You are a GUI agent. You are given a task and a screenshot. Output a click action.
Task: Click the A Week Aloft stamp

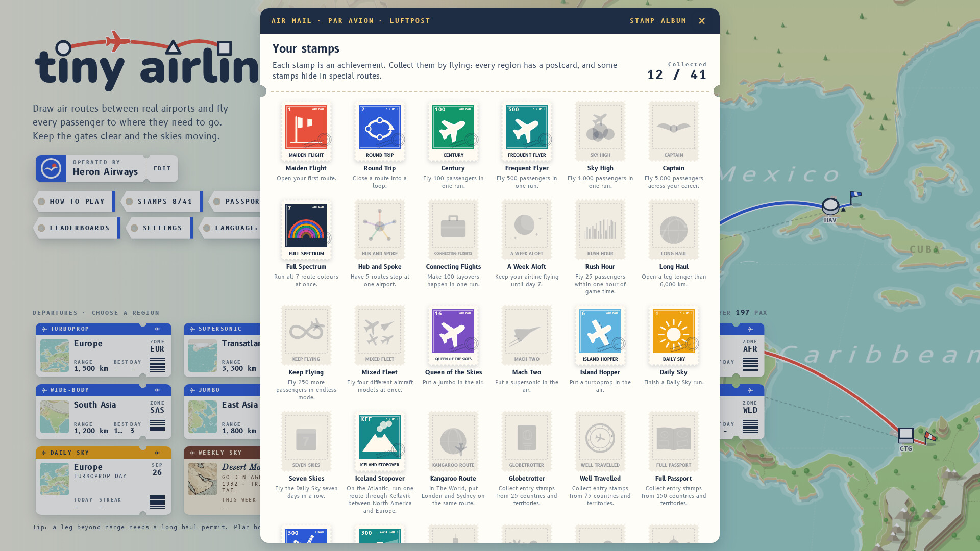[527, 230]
